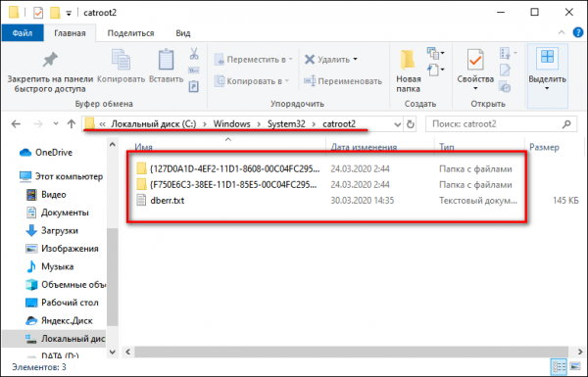Open Объемные объекты in sidebar
This screenshot has height=377, width=588.
point(66,284)
